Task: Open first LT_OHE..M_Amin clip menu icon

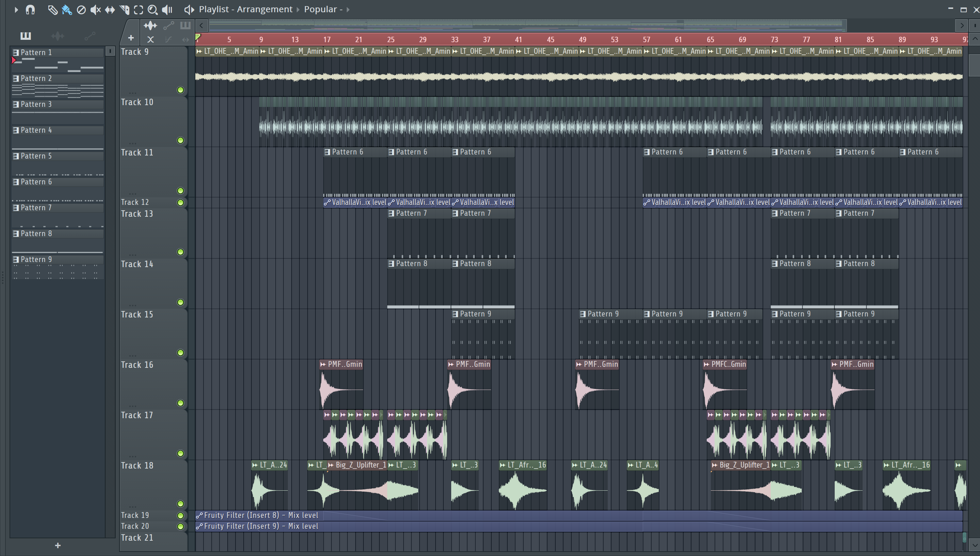Action: pos(199,52)
